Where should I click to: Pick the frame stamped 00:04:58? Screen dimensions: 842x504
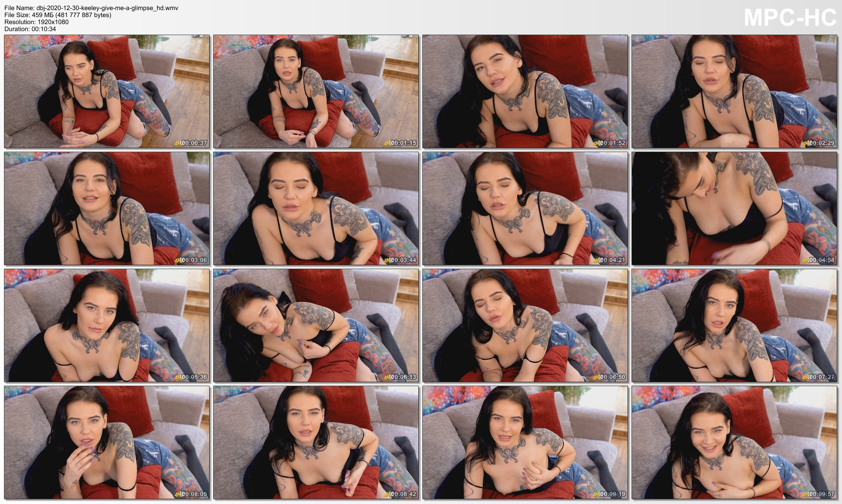tap(734, 208)
